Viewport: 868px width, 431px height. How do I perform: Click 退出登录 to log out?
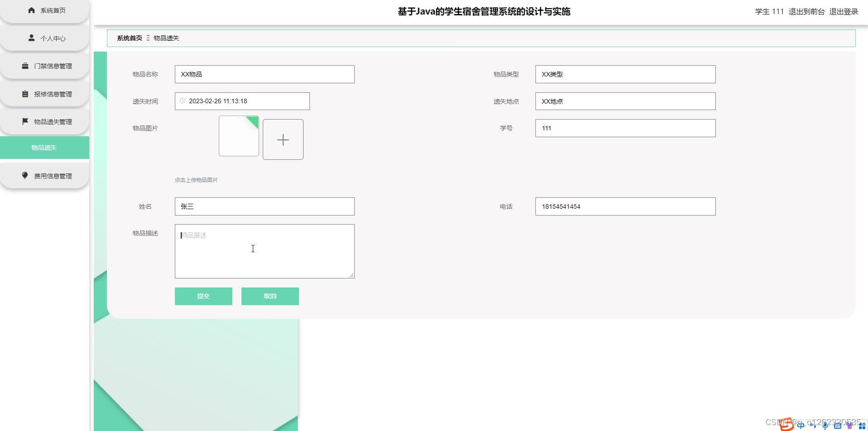click(844, 11)
